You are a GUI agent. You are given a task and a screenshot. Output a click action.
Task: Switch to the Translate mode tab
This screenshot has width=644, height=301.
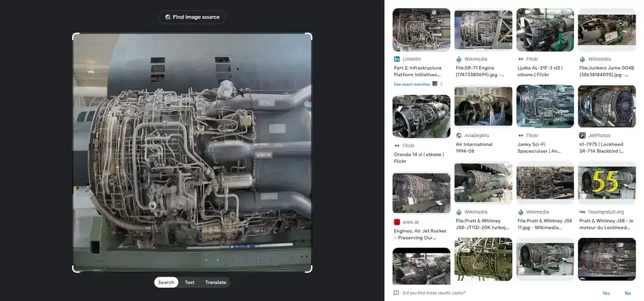point(216,283)
